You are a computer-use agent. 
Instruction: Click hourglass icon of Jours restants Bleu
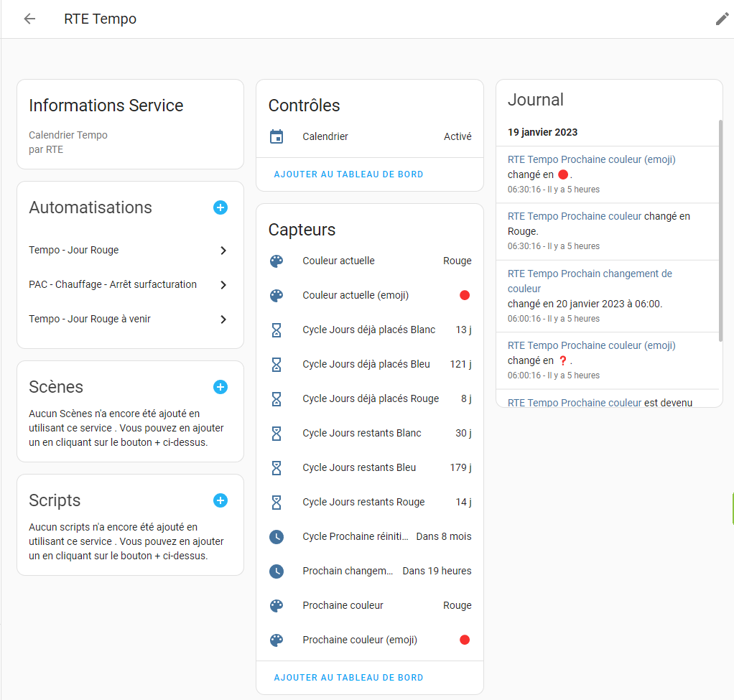click(x=277, y=467)
